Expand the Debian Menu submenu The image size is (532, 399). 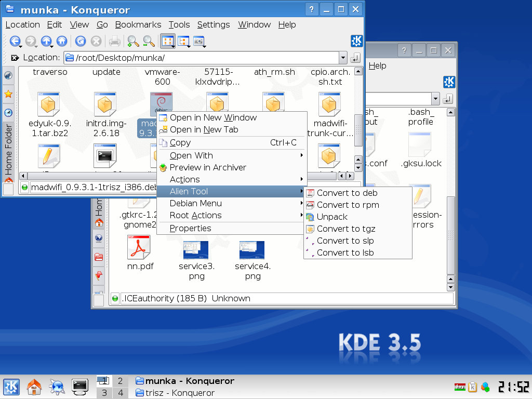click(x=231, y=203)
